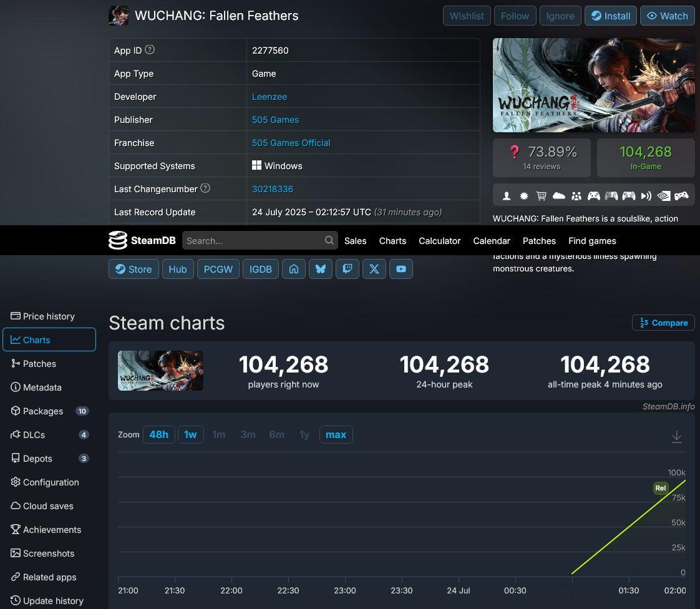Click the Ignore button
The image size is (700, 609).
tap(560, 16)
